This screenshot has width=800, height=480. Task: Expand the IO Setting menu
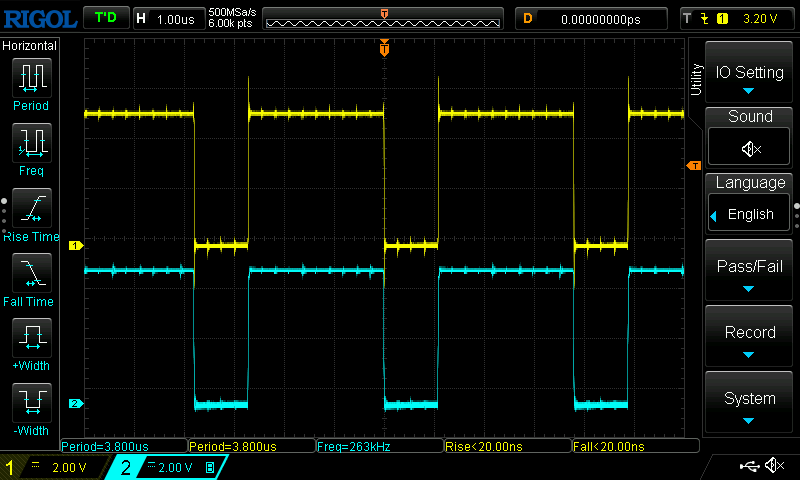pos(750,73)
